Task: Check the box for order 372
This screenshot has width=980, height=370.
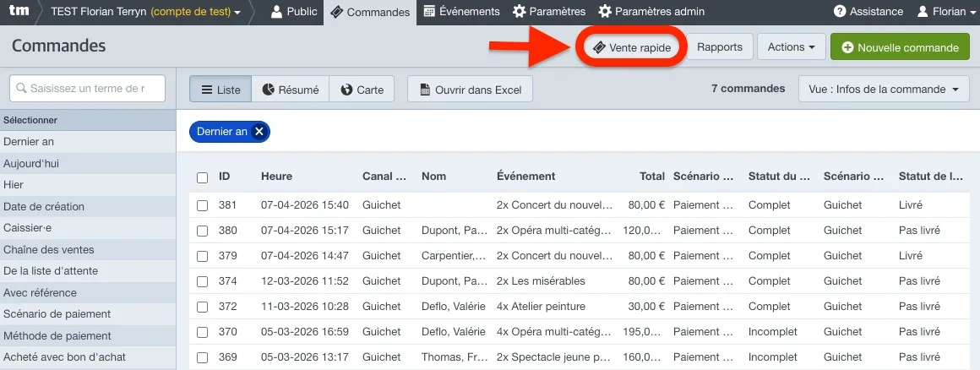Action: [202, 307]
